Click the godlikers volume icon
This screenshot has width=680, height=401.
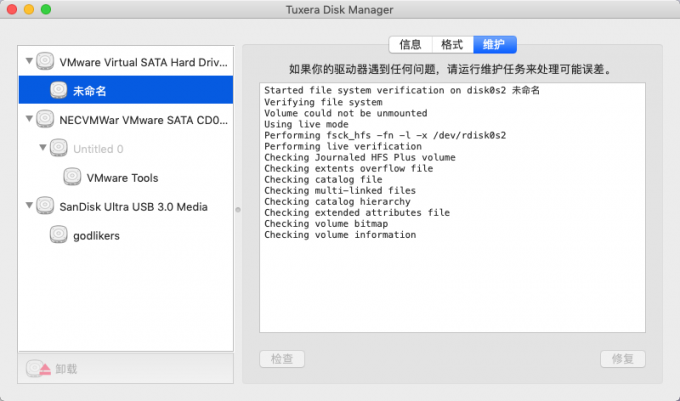[59, 235]
